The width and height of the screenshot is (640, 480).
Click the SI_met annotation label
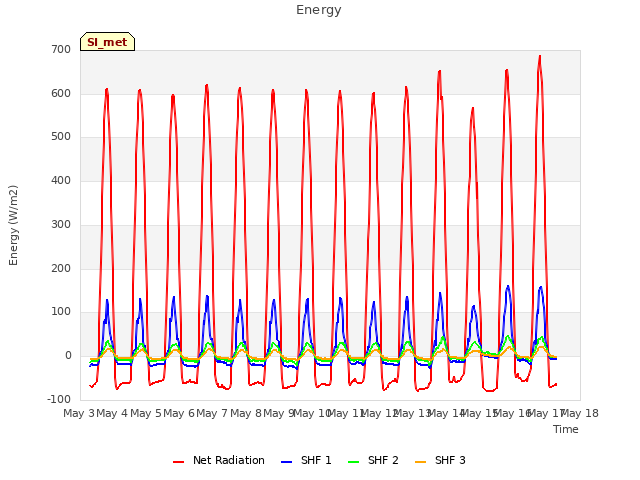107,42
